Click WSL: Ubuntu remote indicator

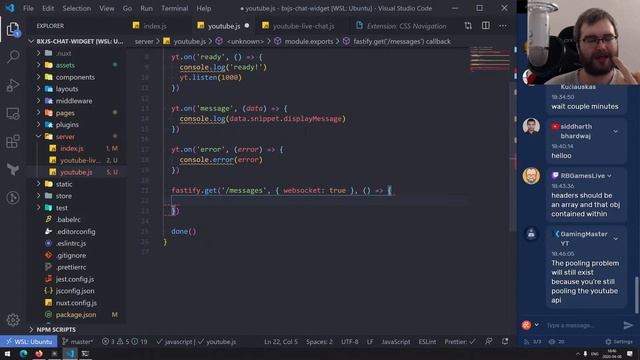tap(28, 342)
